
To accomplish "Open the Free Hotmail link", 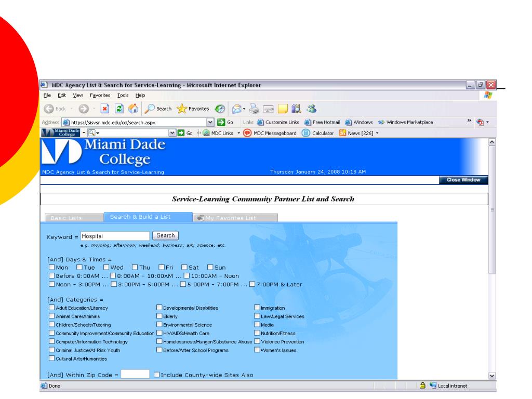I will (x=322, y=122).
